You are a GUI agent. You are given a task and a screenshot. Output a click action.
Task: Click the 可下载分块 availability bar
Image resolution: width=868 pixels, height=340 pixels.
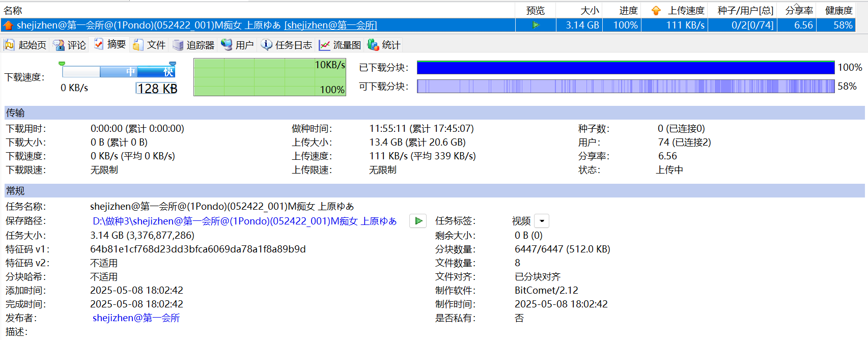coord(626,86)
